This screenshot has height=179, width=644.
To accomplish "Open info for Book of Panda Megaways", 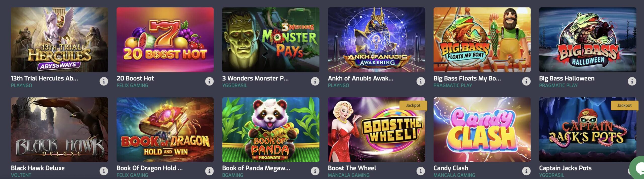I will (x=315, y=171).
